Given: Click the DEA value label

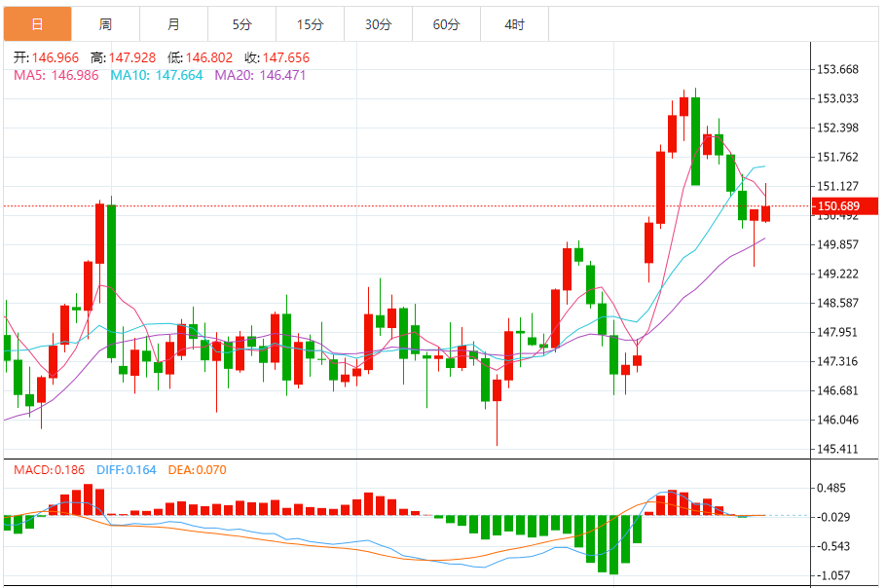Looking at the screenshot, I should (197, 470).
